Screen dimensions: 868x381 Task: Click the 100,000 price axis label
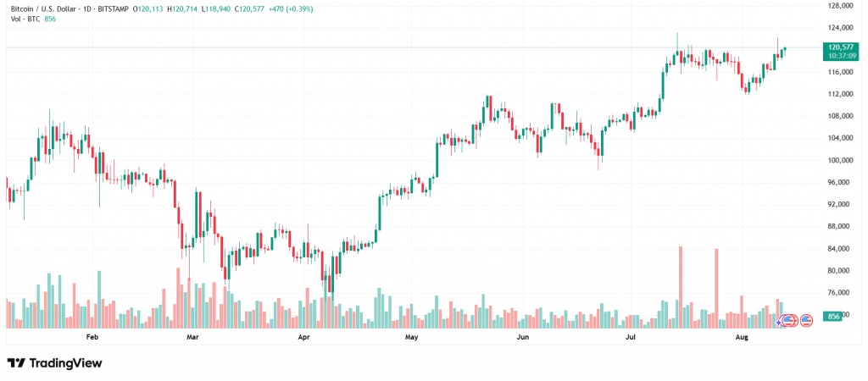[839, 161]
